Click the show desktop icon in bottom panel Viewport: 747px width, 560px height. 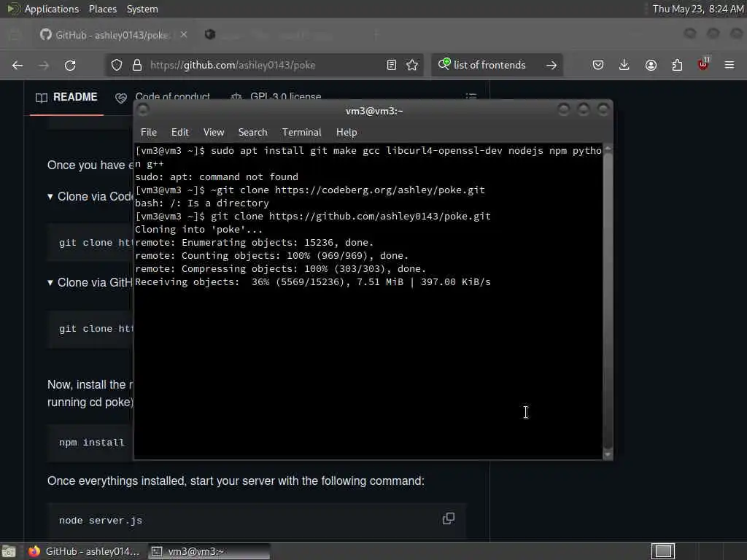click(9, 551)
